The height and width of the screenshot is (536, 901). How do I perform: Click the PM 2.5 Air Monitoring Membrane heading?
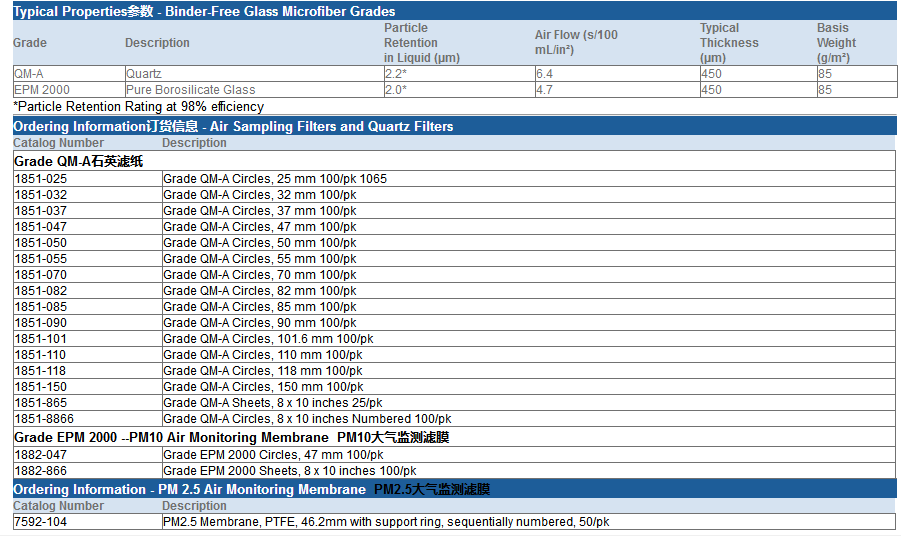[252, 489]
